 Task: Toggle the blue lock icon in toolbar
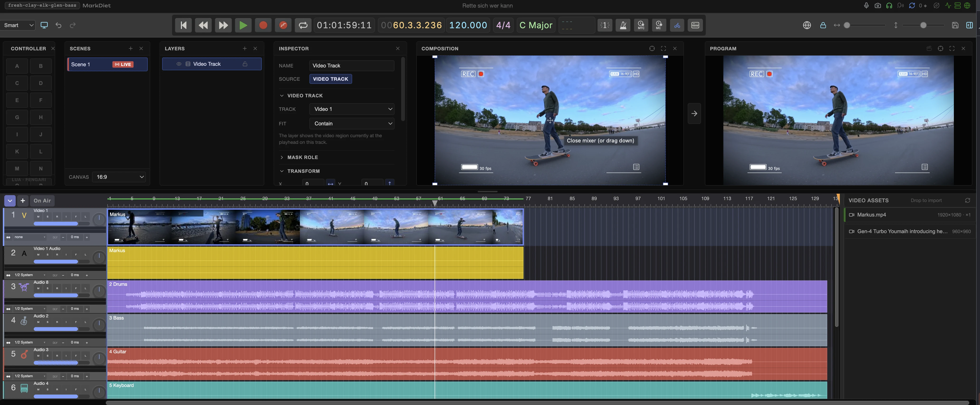pyautogui.click(x=823, y=25)
